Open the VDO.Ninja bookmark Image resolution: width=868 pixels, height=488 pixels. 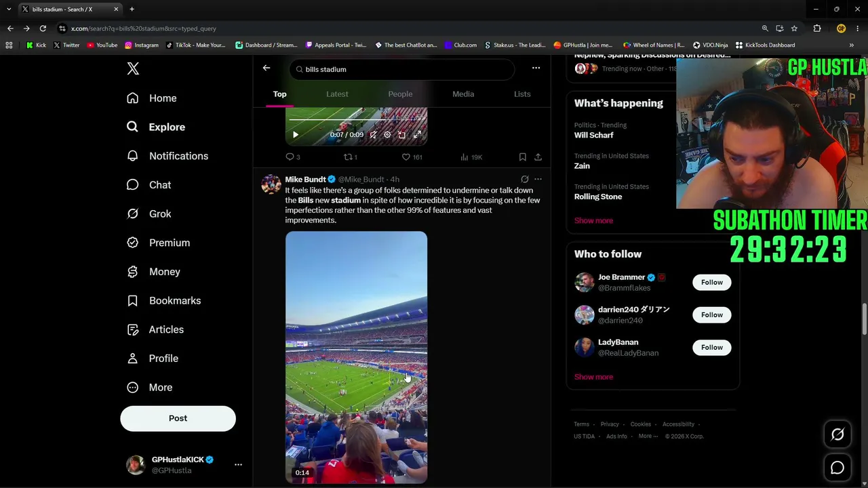[x=710, y=45]
